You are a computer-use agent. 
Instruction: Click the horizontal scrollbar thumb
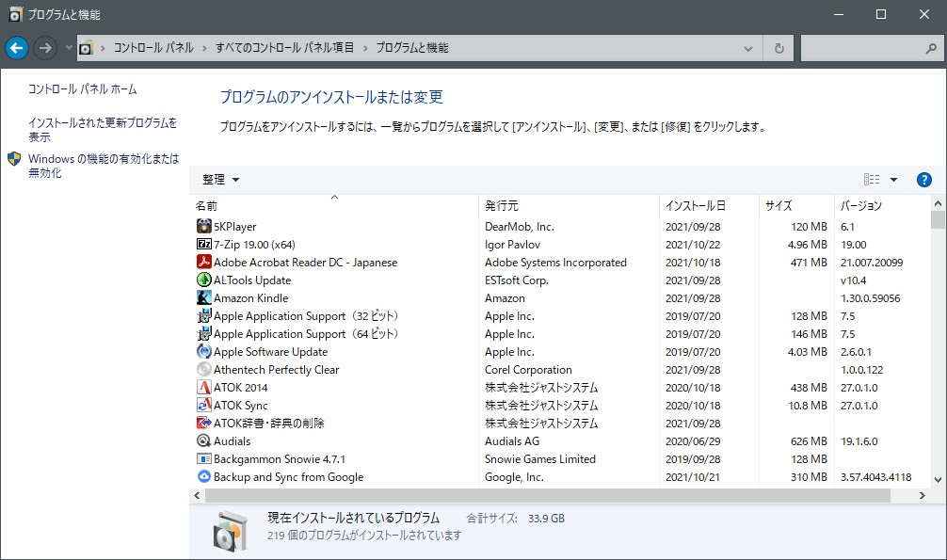coord(548,495)
